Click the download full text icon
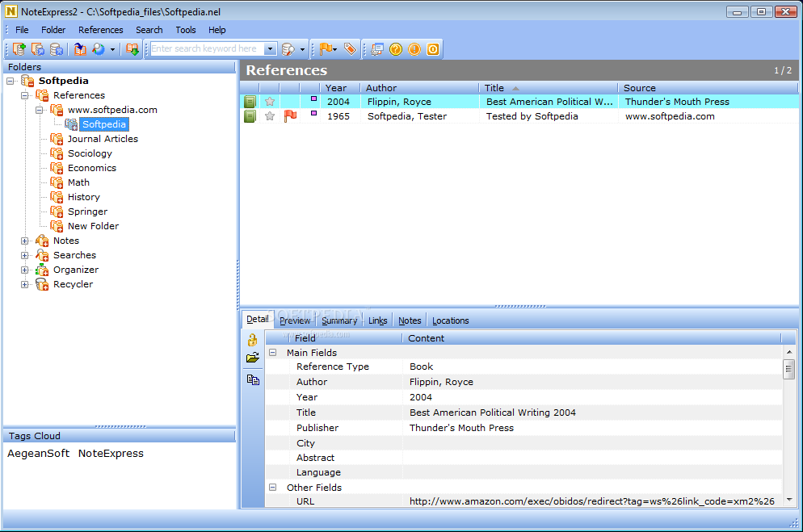 pos(132,49)
